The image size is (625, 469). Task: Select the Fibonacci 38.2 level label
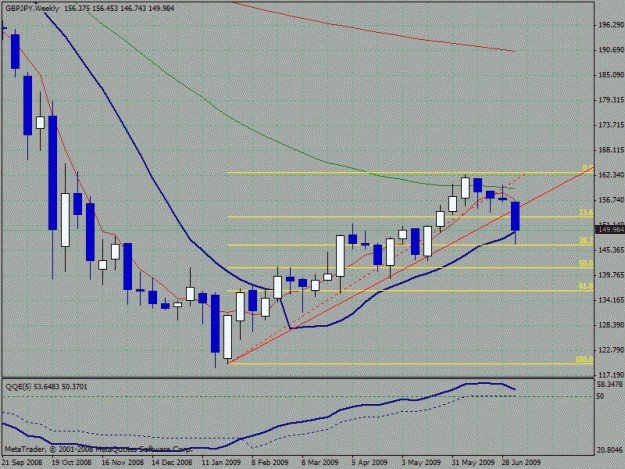click(x=586, y=241)
